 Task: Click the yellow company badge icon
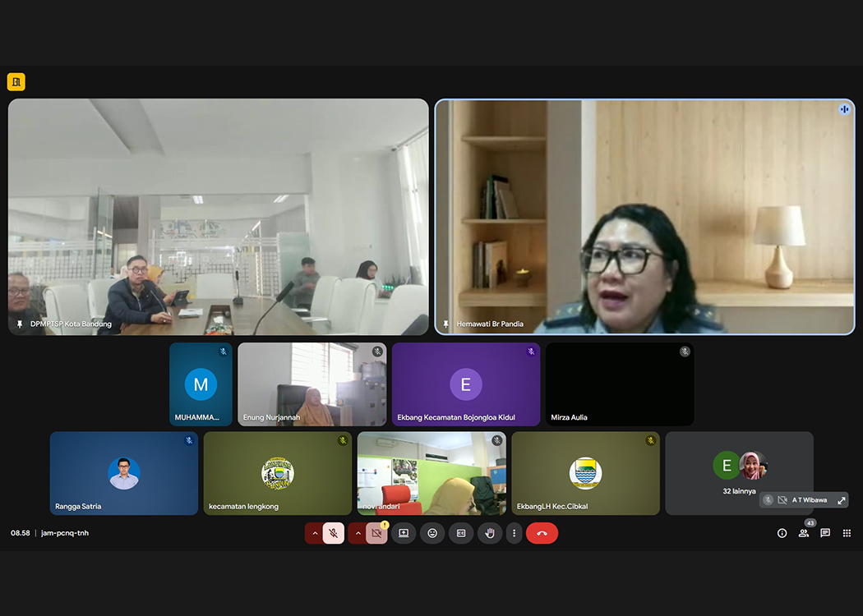16,82
